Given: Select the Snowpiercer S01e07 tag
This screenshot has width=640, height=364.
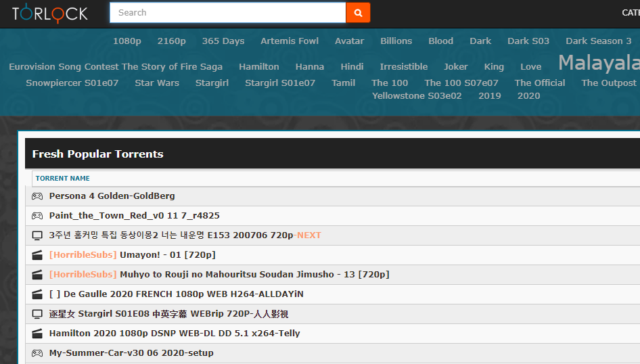Looking at the screenshot, I should (x=72, y=83).
